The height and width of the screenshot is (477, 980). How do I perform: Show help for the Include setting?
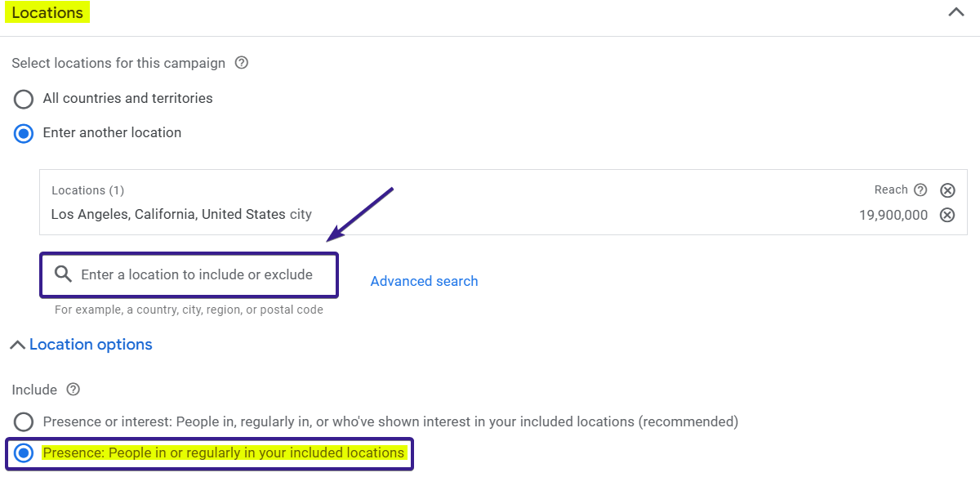73,390
